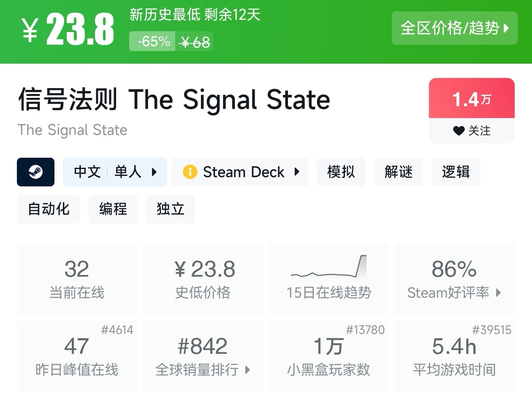Image resolution: width=532 pixels, height=396 pixels.
Task: Expand Steam Deck compatibility arrow
Action: click(297, 172)
